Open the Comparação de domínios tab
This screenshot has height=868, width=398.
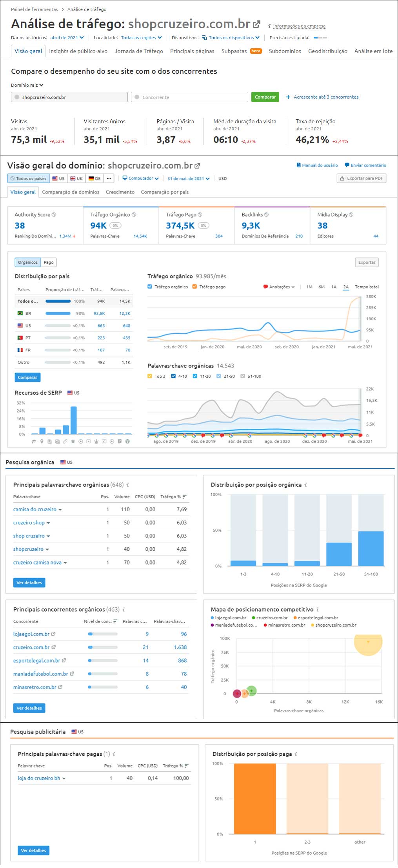click(x=71, y=192)
